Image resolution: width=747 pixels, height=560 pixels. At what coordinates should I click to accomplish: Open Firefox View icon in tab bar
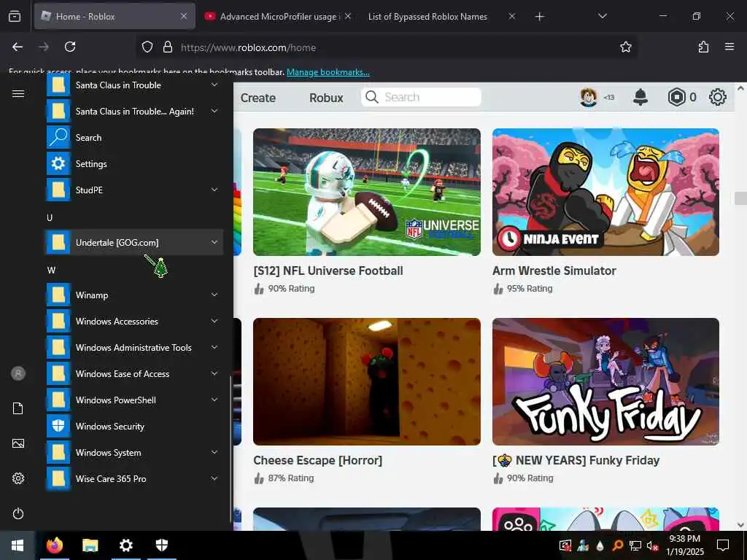pos(15,17)
